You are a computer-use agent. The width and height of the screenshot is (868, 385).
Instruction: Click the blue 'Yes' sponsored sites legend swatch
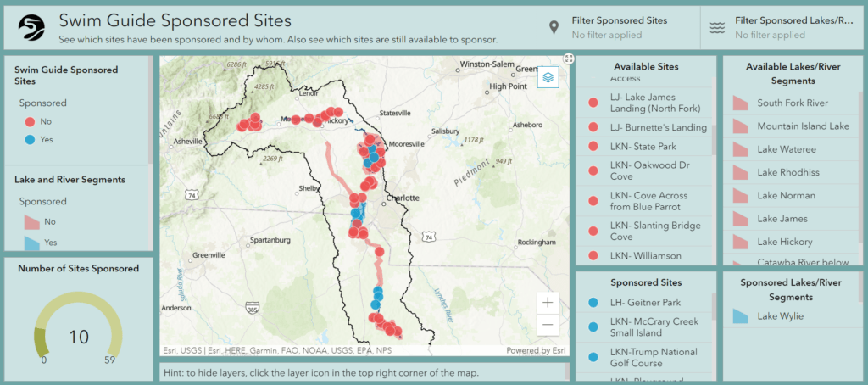point(30,140)
